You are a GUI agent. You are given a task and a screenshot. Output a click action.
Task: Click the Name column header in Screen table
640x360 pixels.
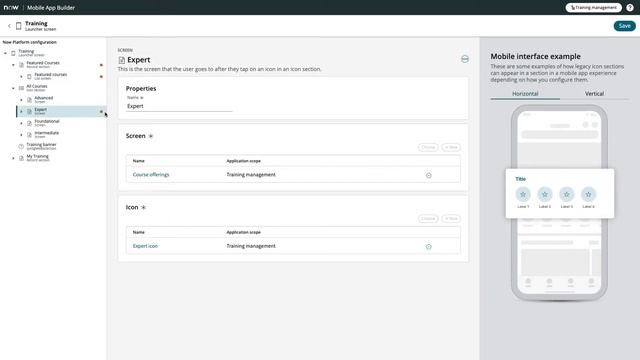click(139, 161)
